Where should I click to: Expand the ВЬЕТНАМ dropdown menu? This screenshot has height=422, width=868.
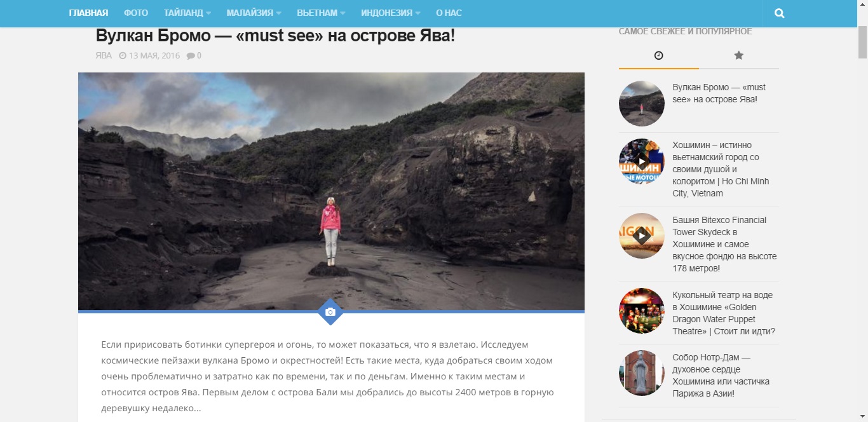pos(322,13)
